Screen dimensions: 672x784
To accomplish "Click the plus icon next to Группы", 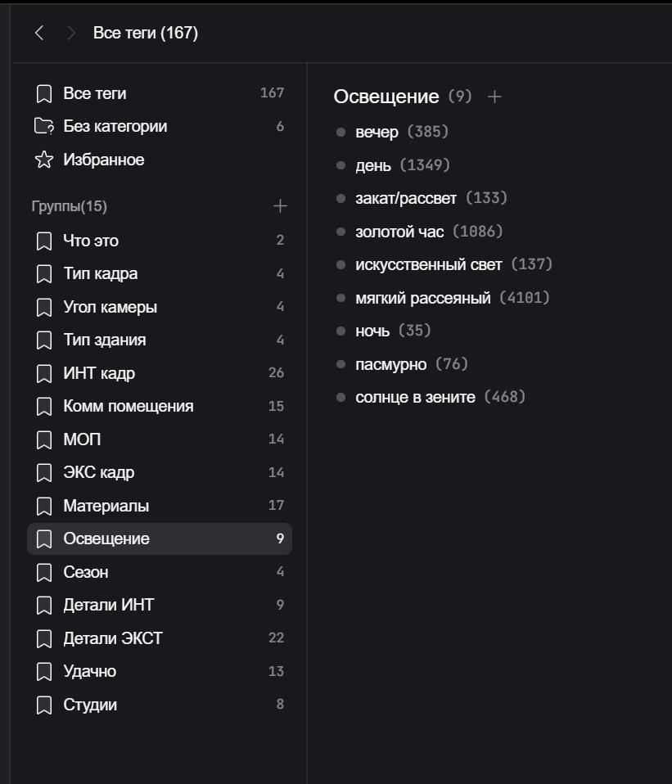I will pos(280,206).
